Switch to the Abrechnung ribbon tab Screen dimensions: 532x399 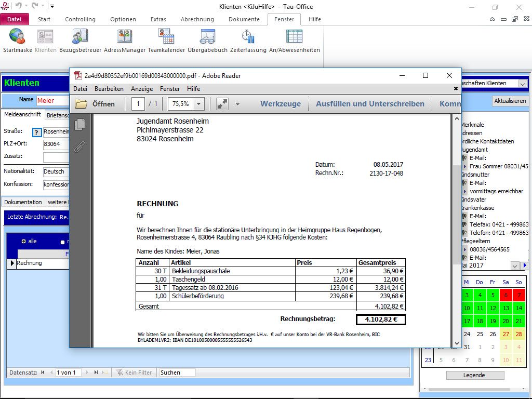197,19
